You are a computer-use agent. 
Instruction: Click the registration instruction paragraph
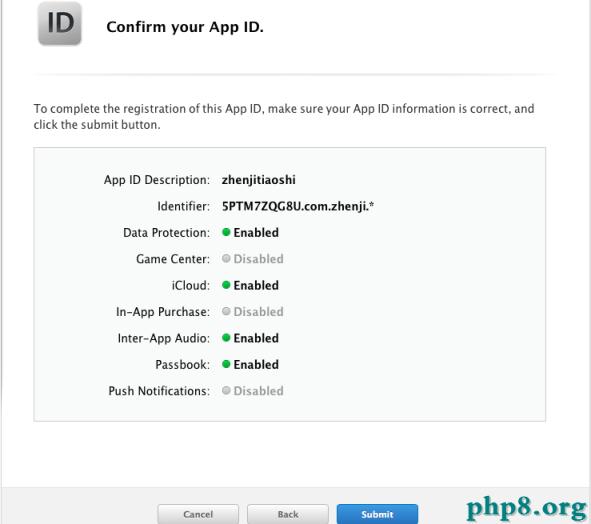(284, 116)
